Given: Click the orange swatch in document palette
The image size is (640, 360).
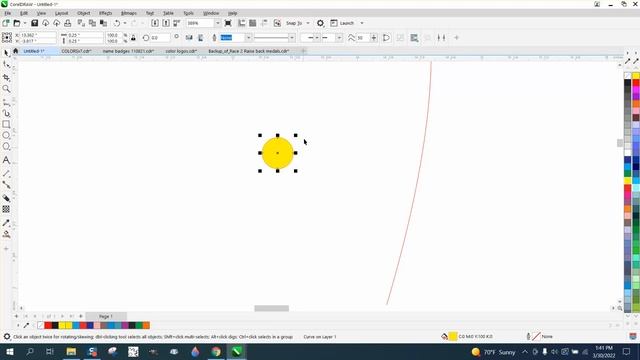Looking at the screenshot, I should click(x=146, y=325).
